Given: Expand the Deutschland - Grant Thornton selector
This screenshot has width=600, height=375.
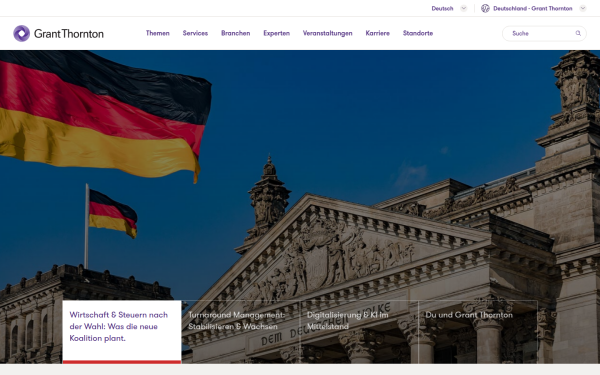Looking at the screenshot, I should tap(582, 8).
